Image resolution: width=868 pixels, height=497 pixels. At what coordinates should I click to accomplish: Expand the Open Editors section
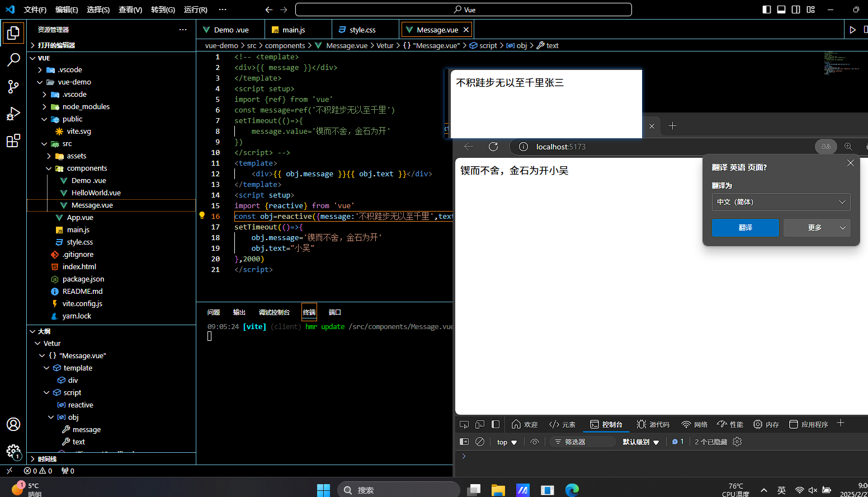click(x=111, y=45)
